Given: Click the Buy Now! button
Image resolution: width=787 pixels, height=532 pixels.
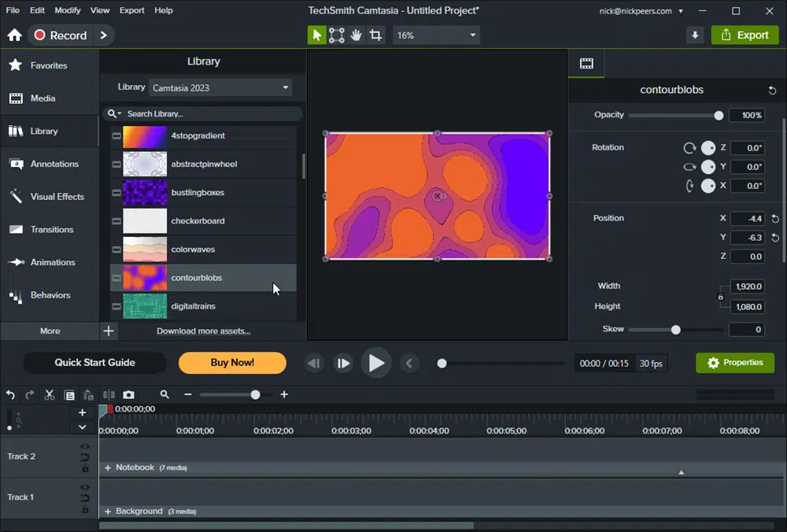Looking at the screenshot, I should 232,363.
